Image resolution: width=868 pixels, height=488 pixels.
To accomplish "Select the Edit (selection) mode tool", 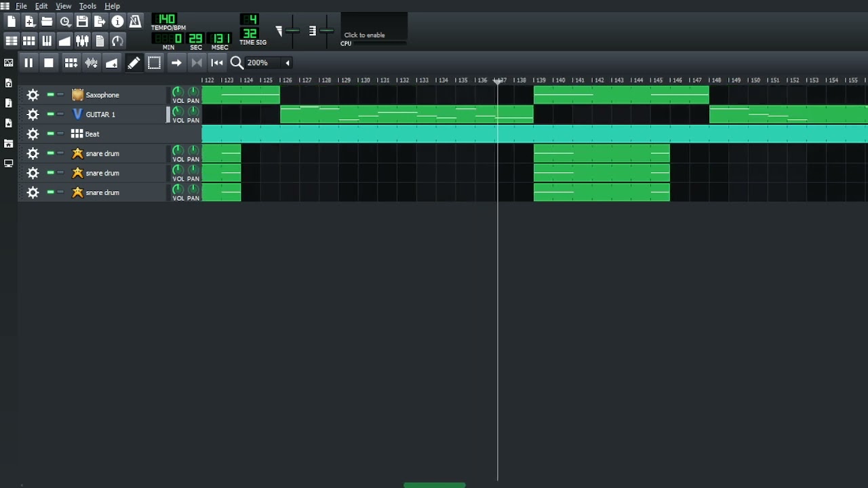I will click(x=154, y=62).
